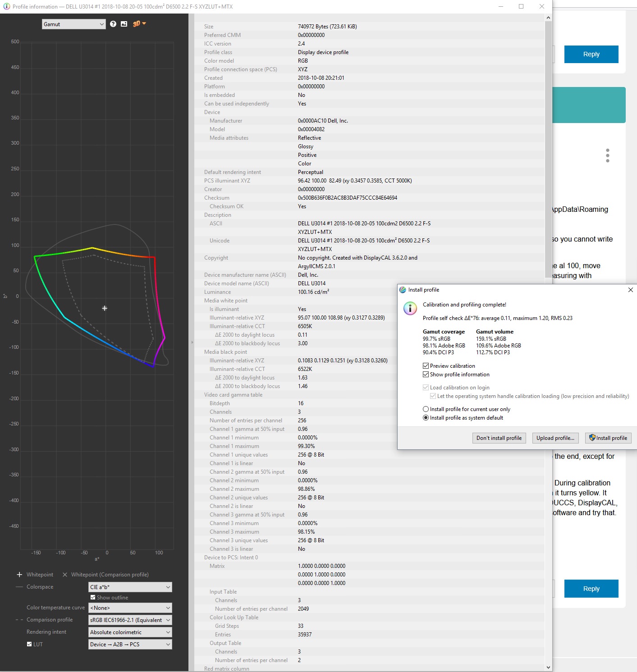The image size is (637, 672).
Task: Select the '6505K' illuminant-relative CCT value
Action: (305, 326)
